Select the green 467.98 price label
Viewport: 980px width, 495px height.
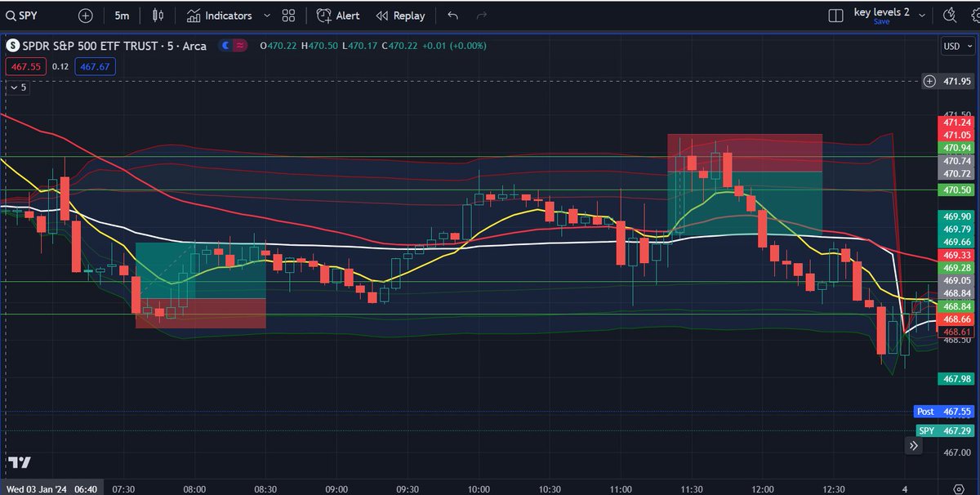[957, 378]
